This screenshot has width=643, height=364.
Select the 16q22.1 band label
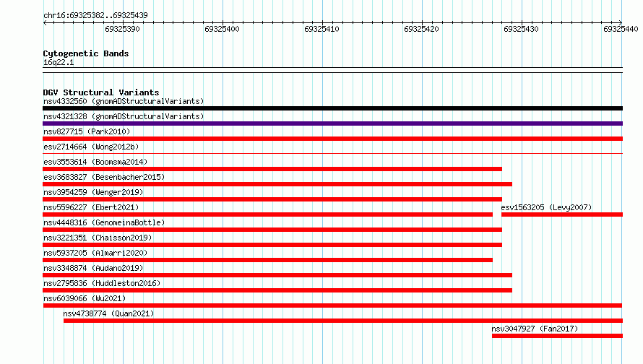[x=59, y=62]
